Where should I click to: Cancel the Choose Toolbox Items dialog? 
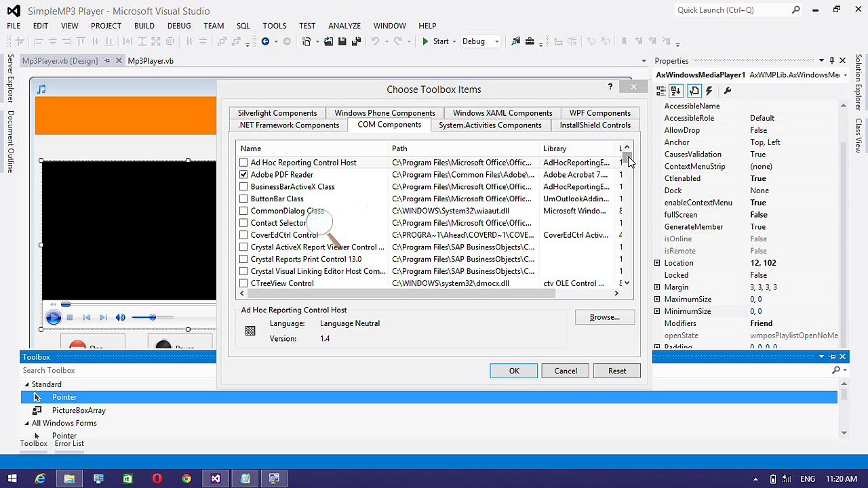tap(566, 371)
